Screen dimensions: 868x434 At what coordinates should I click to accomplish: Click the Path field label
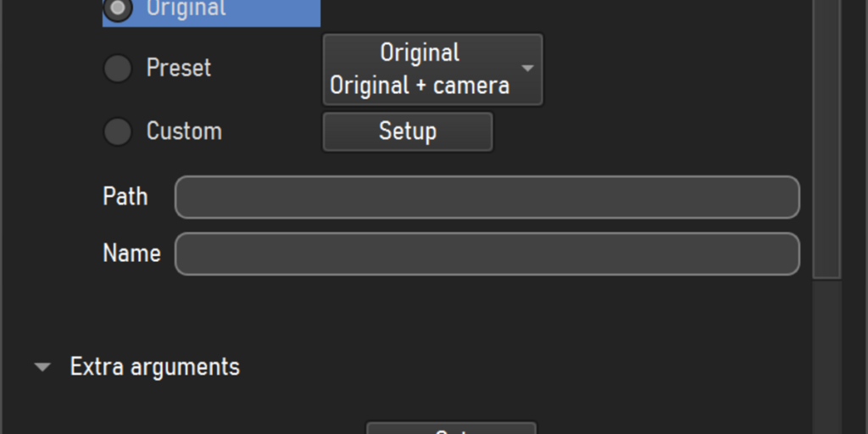(x=125, y=197)
